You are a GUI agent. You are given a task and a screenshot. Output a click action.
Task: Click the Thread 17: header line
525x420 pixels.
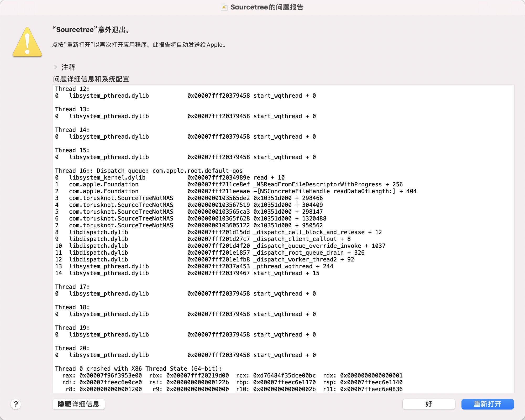(72, 287)
